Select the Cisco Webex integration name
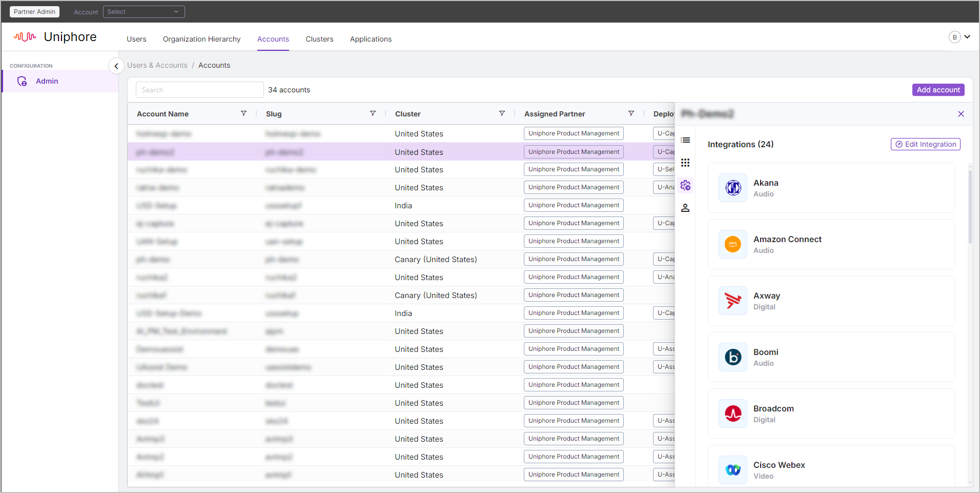980x493 pixels. pos(779,465)
